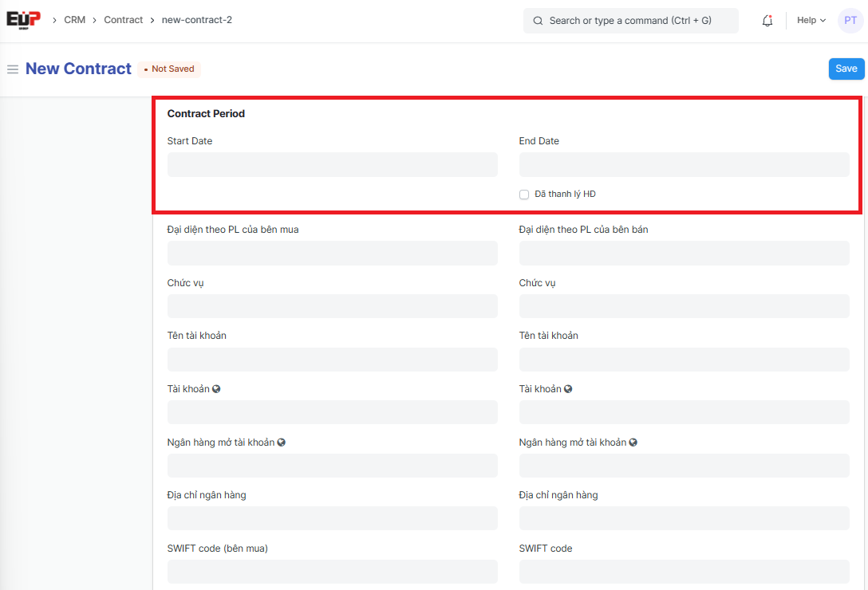Click the EUP logo home icon
Screen dimensions: 868x590
23,20
